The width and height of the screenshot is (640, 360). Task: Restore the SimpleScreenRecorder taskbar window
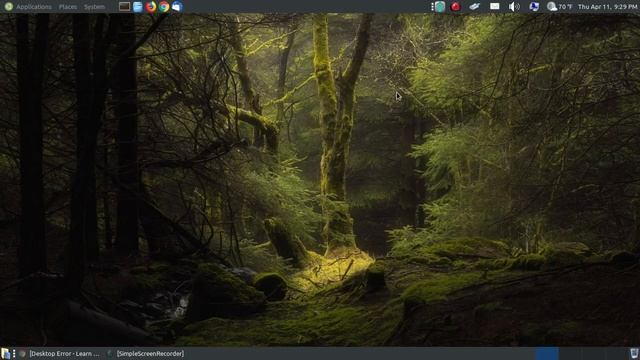pyautogui.click(x=146, y=353)
